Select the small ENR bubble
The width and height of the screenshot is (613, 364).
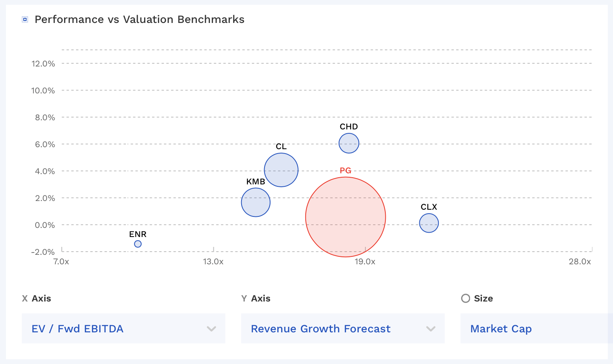coord(138,244)
